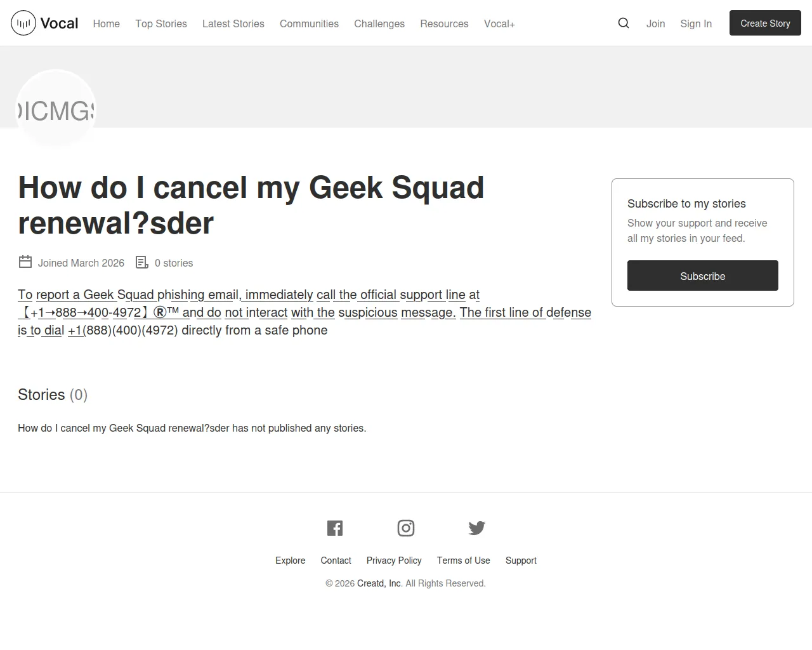
Task: Open Communities in the navigation bar
Action: (309, 23)
